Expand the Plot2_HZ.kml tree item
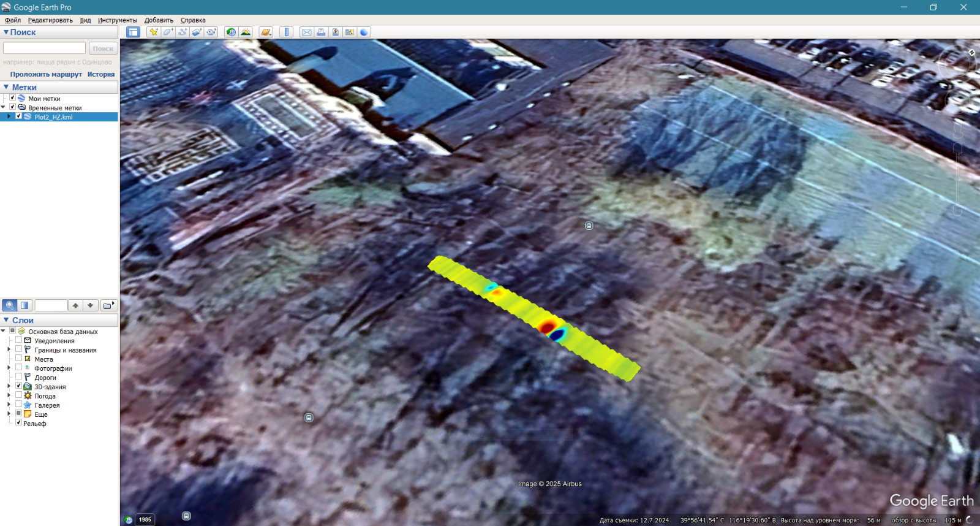This screenshot has height=526, width=980. [9, 116]
